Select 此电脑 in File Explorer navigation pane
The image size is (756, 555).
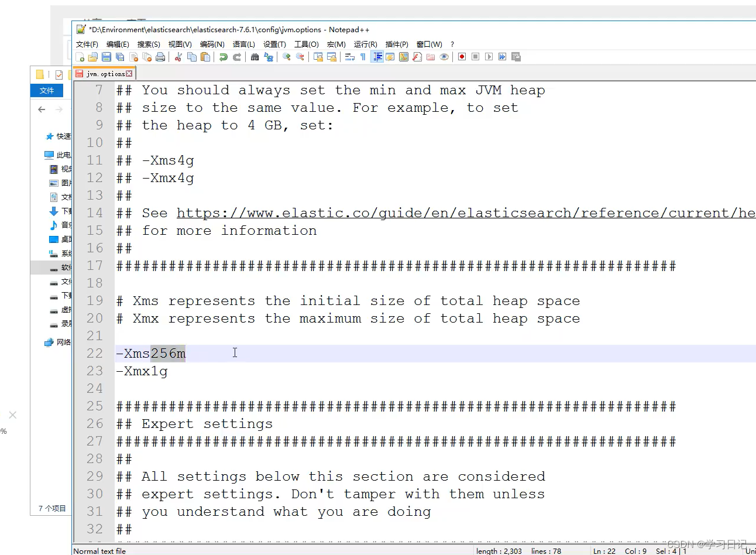(58, 155)
